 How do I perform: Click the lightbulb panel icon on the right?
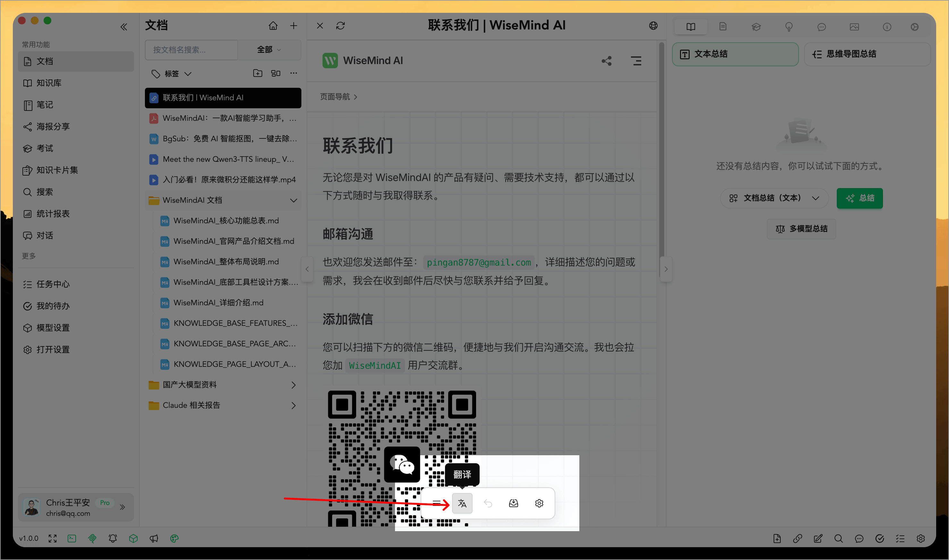788,27
